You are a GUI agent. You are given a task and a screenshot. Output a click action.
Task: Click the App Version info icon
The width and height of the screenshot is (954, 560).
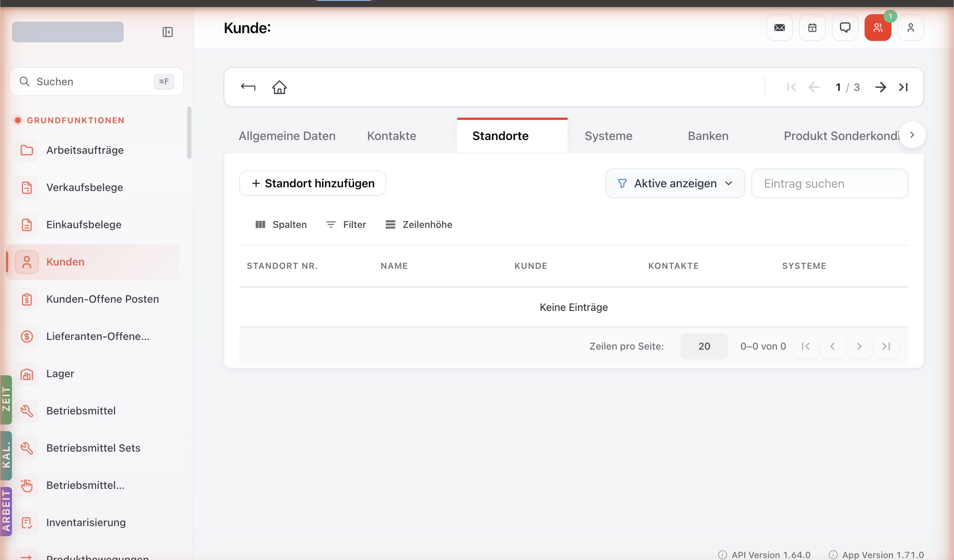coord(833,555)
